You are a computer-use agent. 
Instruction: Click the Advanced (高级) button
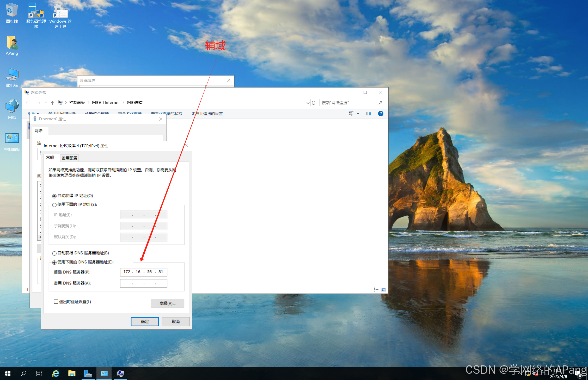coord(167,303)
